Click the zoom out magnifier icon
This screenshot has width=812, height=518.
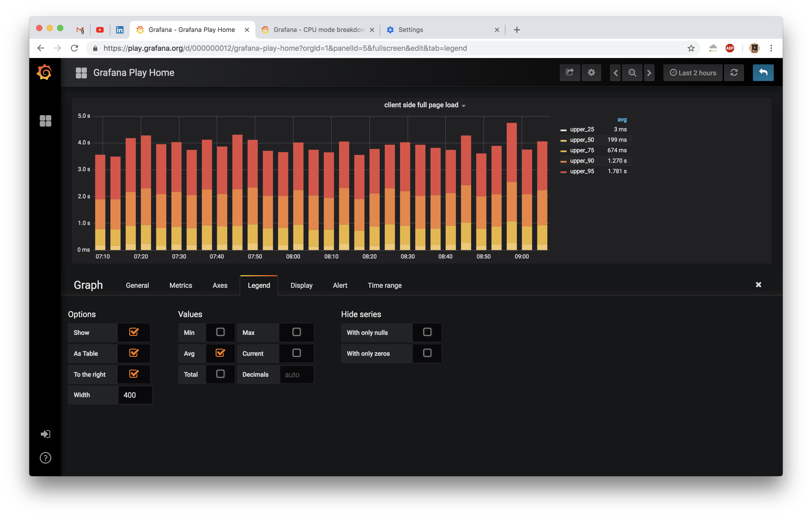click(x=632, y=72)
